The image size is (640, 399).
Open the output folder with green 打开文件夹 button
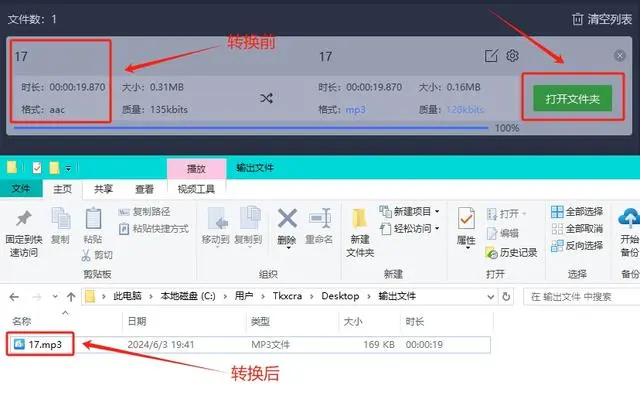click(x=572, y=98)
